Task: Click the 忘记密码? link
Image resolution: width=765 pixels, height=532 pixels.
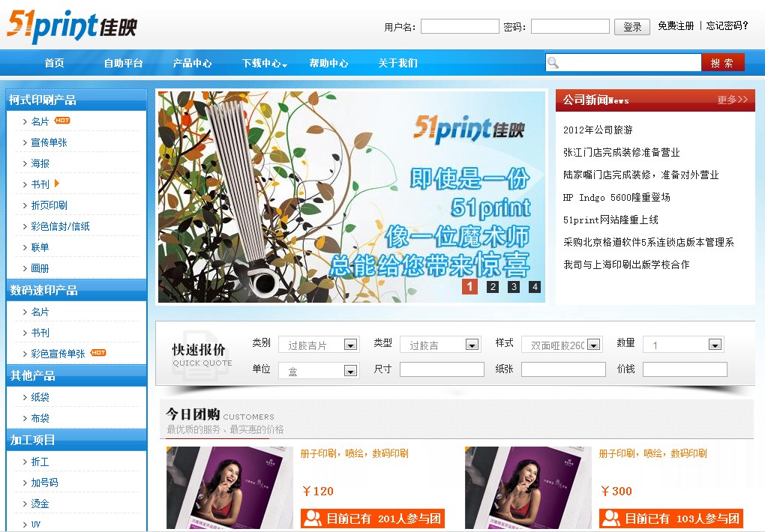Action: tap(727, 25)
